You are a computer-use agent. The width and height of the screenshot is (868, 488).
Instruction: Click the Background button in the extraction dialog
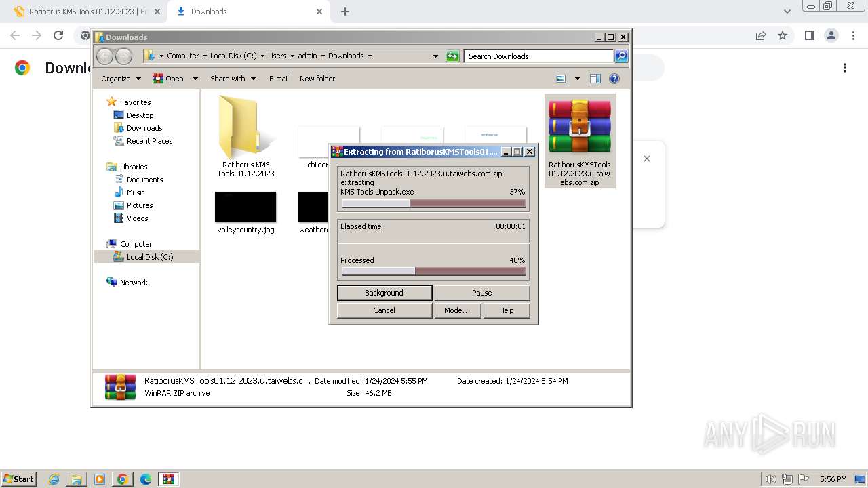click(x=384, y=293)
